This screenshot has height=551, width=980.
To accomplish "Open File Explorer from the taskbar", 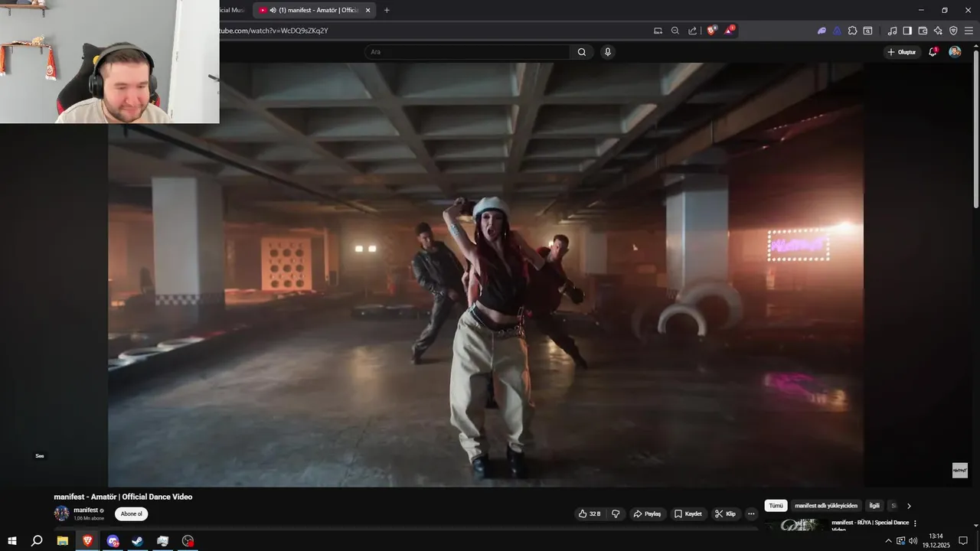I will coord(63,541).
